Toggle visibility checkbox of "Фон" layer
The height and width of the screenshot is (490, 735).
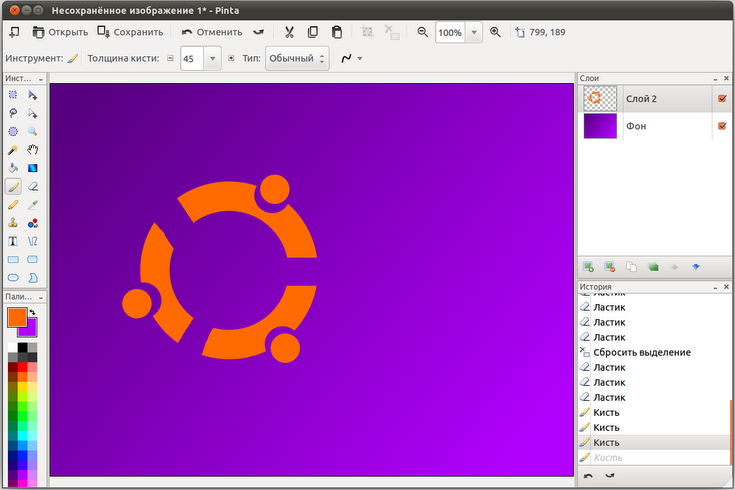(x=722, y=126)
